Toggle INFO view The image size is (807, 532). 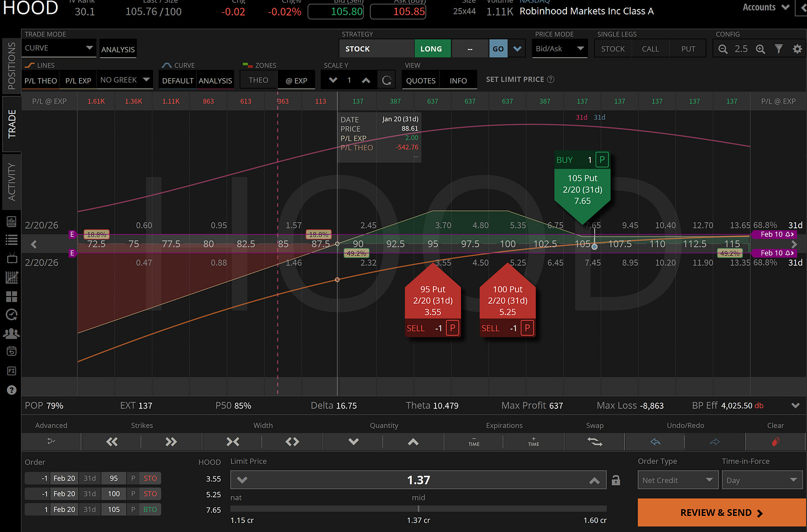point(458,80)
